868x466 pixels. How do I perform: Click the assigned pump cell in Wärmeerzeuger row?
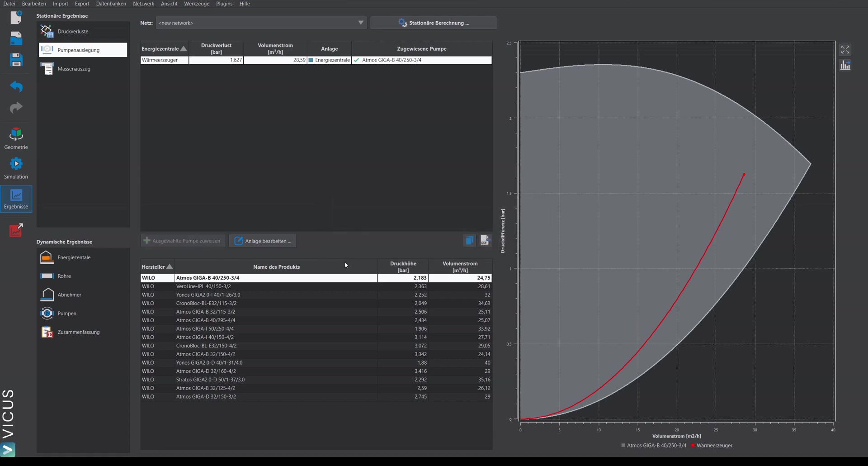pos(422,60)
